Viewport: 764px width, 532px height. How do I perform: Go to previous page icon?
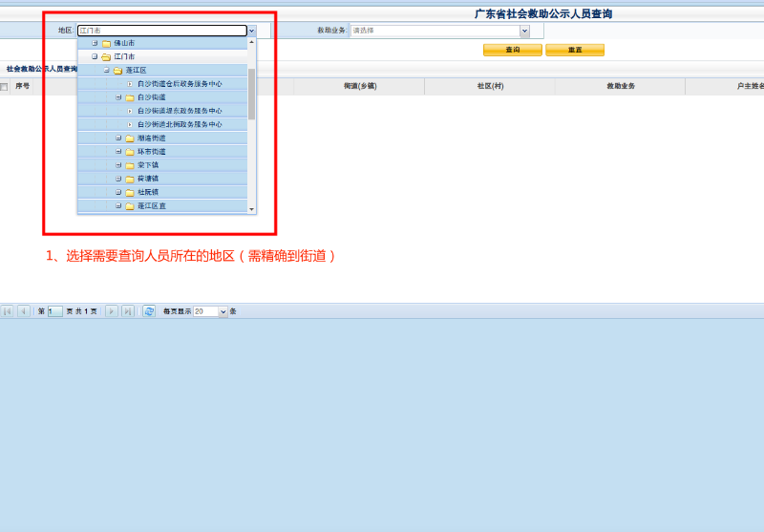23,311
